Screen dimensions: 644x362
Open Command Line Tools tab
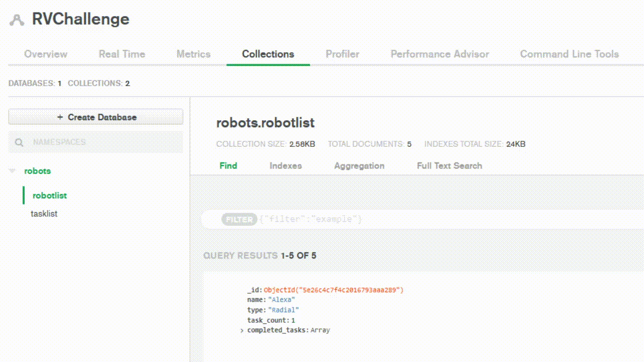click(x=569, y=54)
